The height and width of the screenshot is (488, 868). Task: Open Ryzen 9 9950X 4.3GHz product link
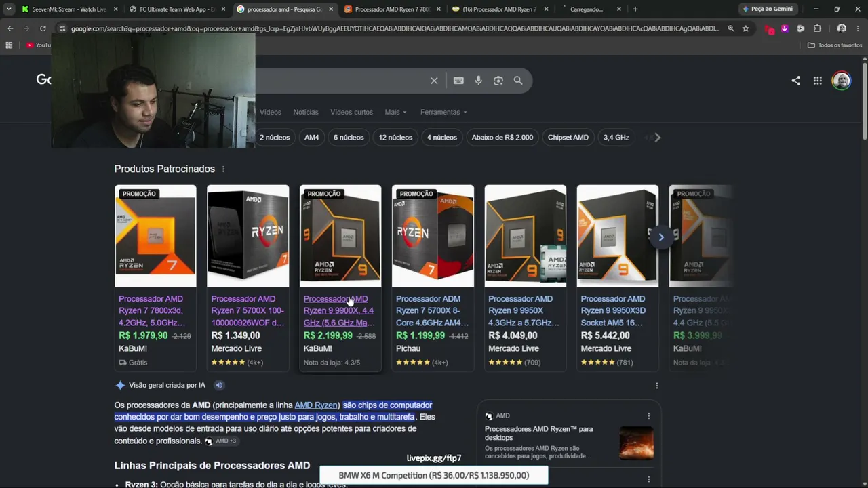[x=524, y=310]
